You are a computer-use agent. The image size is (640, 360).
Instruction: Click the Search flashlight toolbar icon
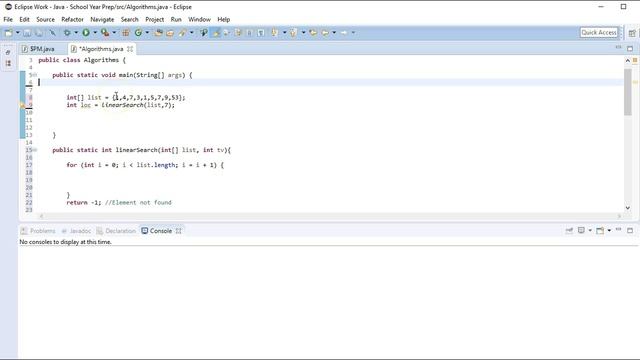tap(182, 33)
